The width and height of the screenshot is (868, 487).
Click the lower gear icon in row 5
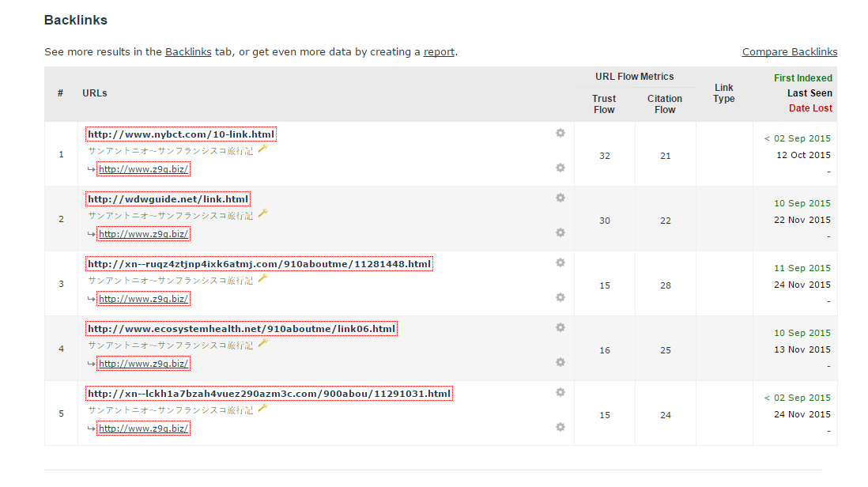tap(560, 427)
